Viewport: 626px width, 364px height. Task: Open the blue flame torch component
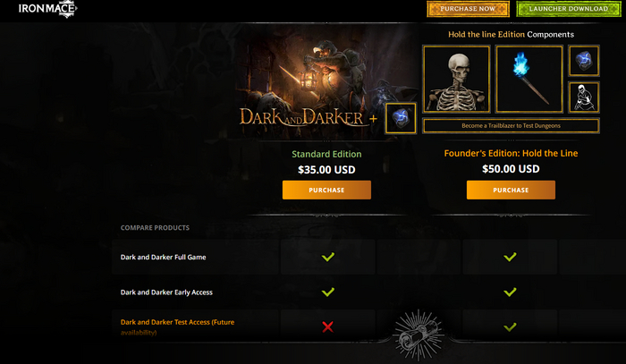(x=529, y=79)
